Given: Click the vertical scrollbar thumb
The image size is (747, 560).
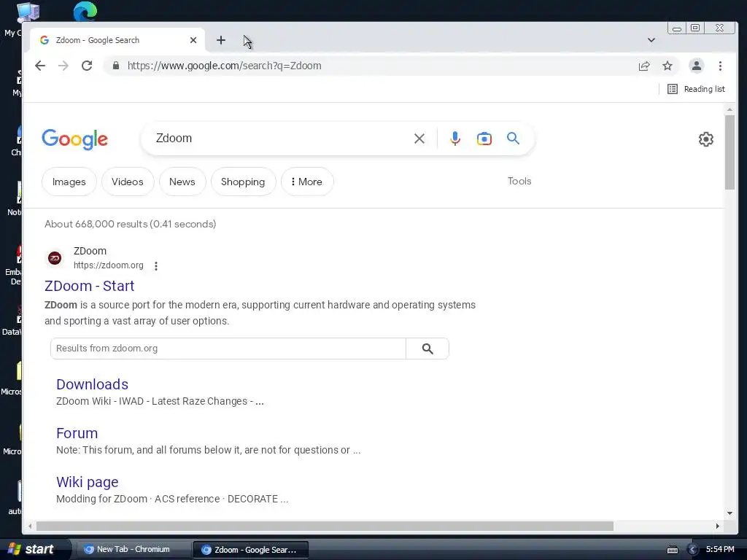Looking at the screenshot, I should tap(729, 152).
